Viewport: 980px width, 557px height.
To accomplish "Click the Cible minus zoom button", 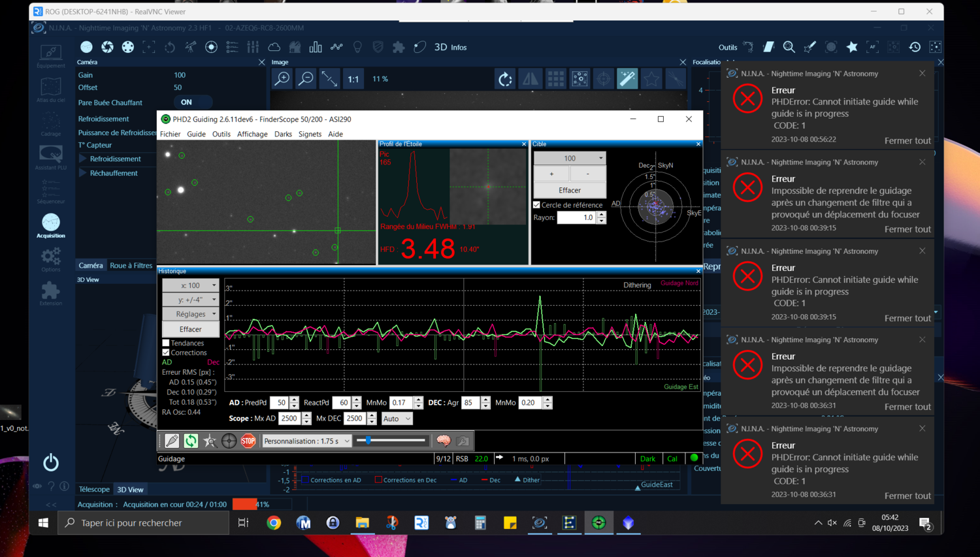I will (588, 174).
